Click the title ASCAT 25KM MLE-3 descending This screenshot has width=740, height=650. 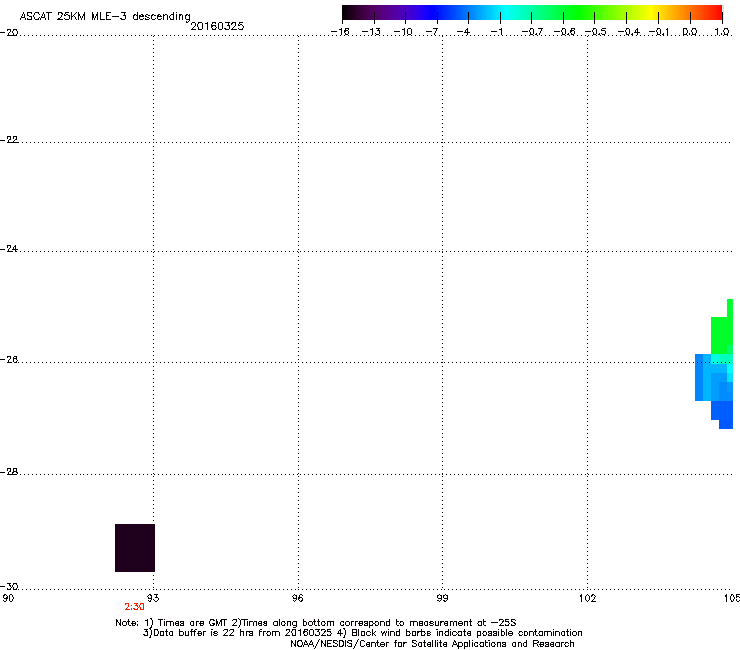point(105,16)
